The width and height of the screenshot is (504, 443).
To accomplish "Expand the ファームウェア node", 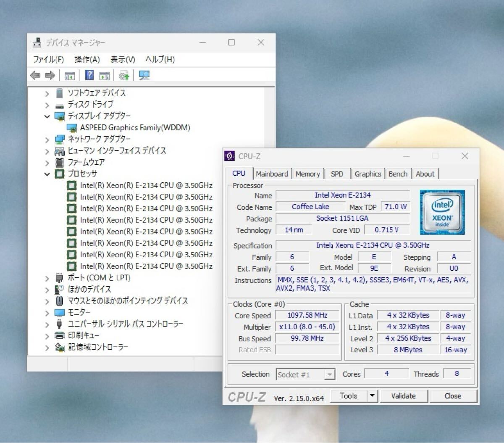I will point(47,163).
